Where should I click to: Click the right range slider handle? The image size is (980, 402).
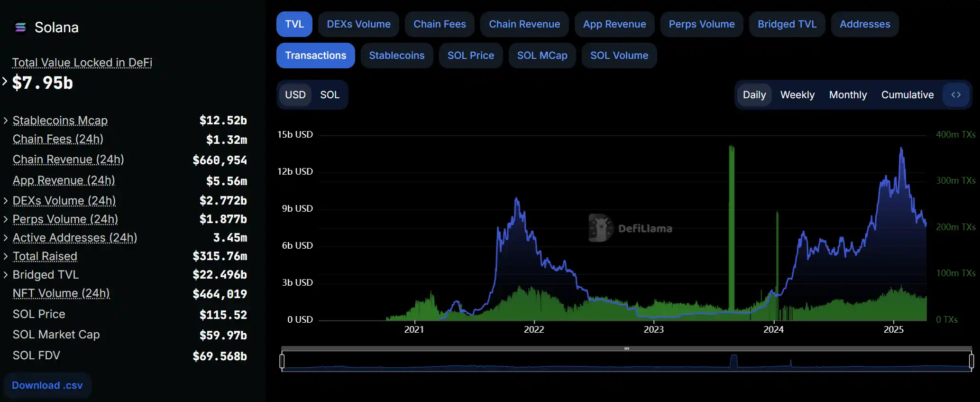971,361
